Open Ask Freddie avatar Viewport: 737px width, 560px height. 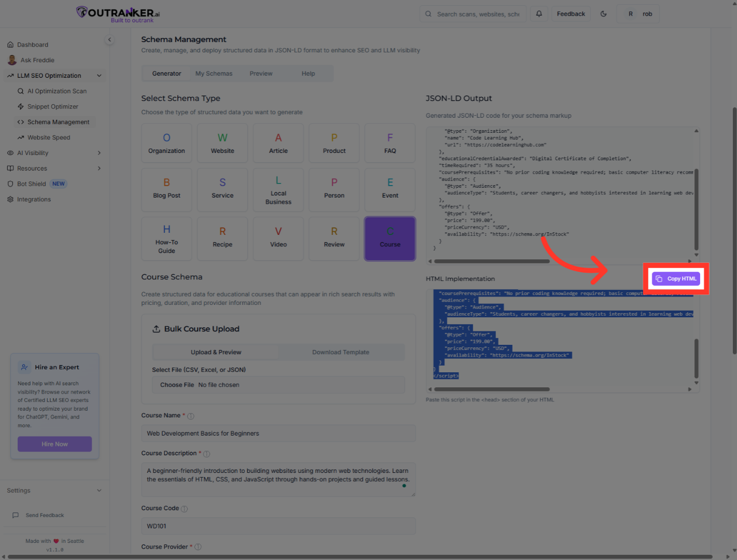tap(12, 60)
